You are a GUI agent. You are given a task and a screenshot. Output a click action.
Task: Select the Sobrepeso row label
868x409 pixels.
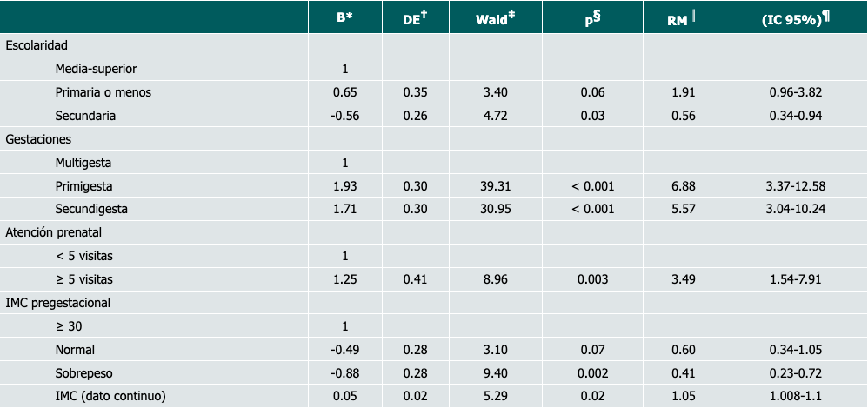click(85, 373)
